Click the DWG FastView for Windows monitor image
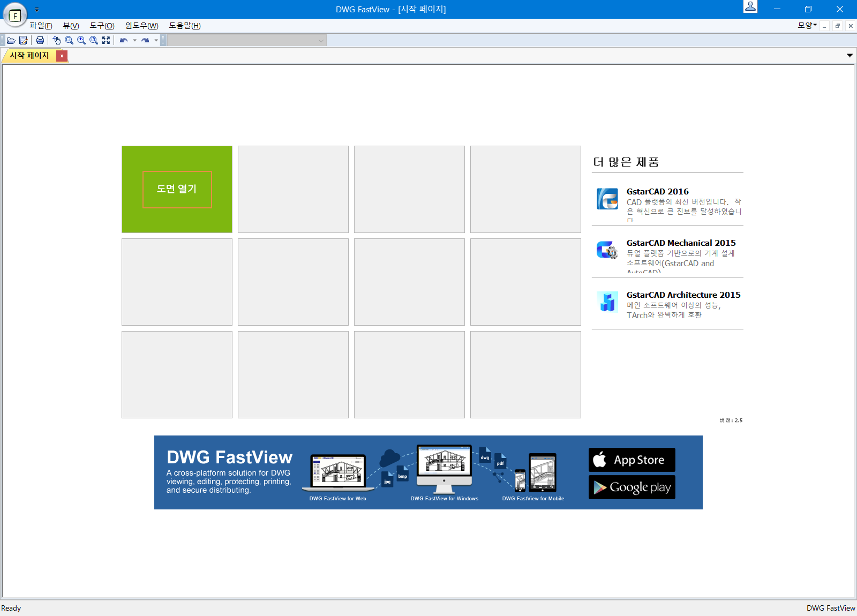The height and width of the screenshot is (616, 857). (x=444, y=469)
